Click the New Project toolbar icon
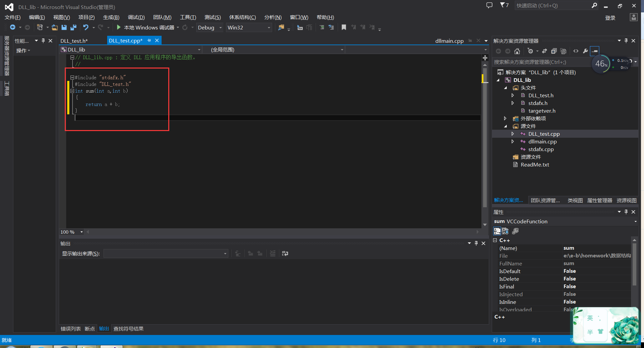 [x=40, y=27]
